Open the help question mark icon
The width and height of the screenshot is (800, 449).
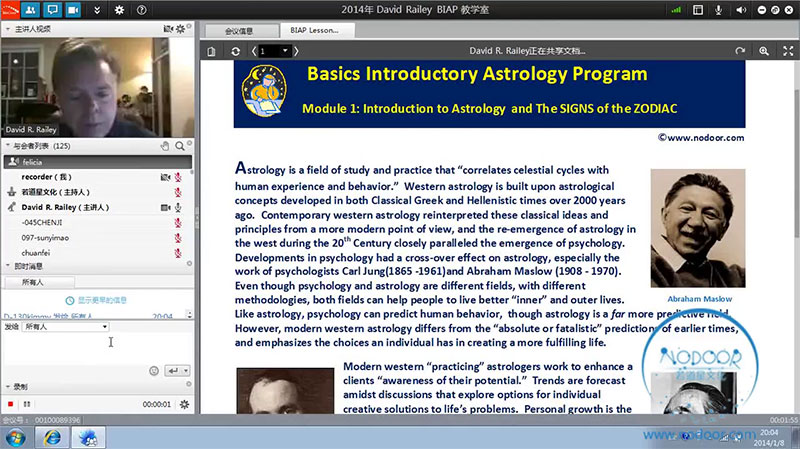click(142, 10)
